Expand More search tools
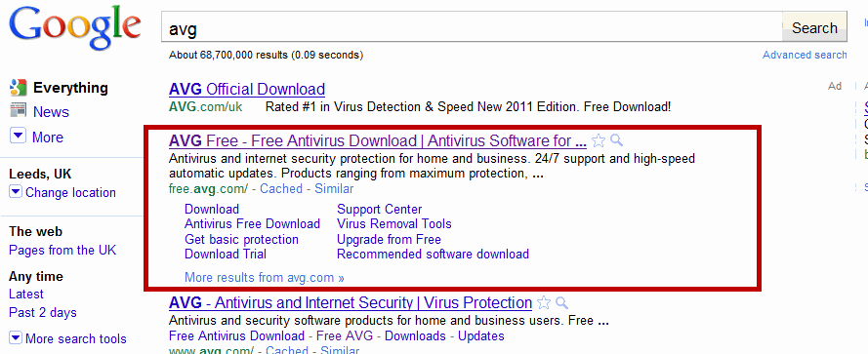Image resolution: width=868 pixels, height=354 pixels. (16, 337)
